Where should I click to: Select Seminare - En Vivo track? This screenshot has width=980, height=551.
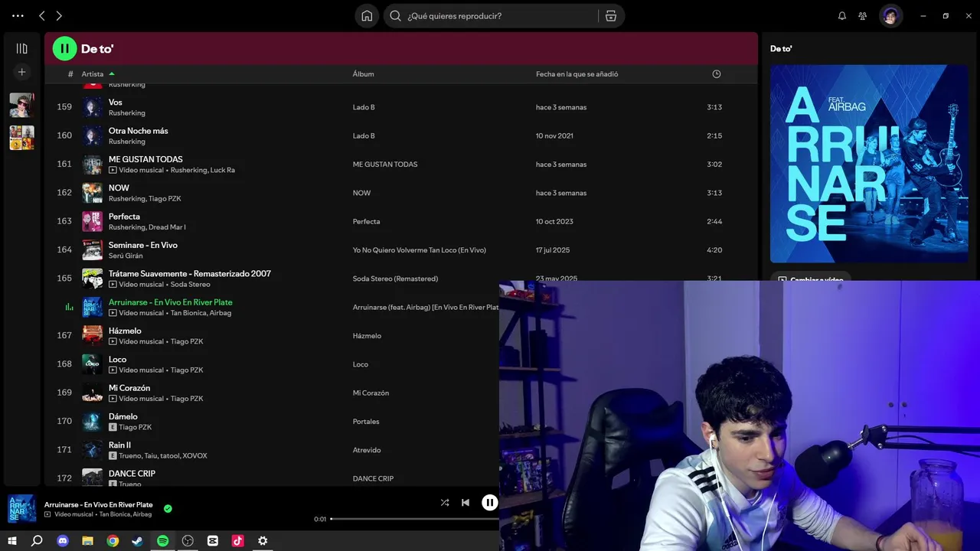click(x=143, y=245)
